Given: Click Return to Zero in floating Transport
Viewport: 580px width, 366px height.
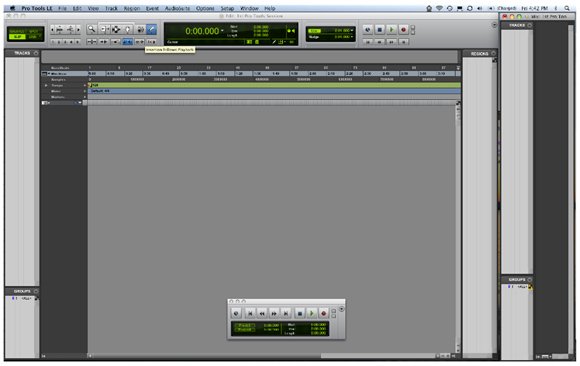Looking at the screenshot, I should (x=250, y=313).
